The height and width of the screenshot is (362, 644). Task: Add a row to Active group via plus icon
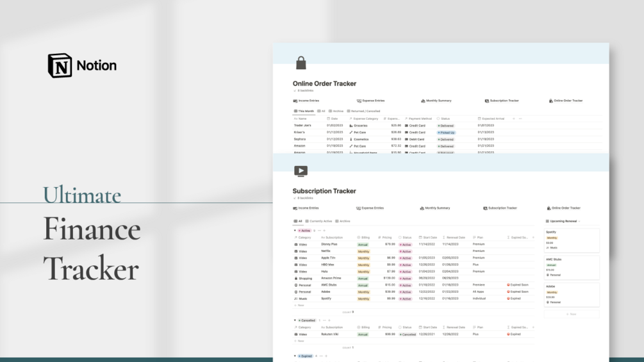(324, 231)
